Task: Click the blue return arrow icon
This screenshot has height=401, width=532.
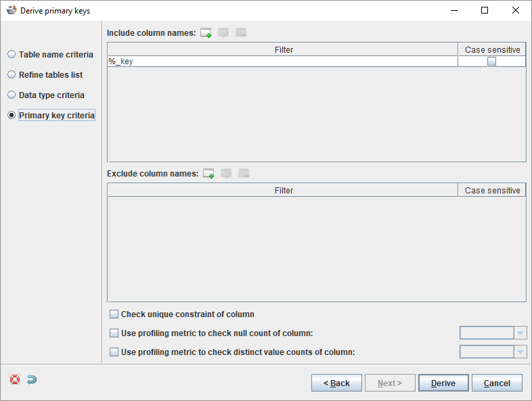Action: pos(32,380)
